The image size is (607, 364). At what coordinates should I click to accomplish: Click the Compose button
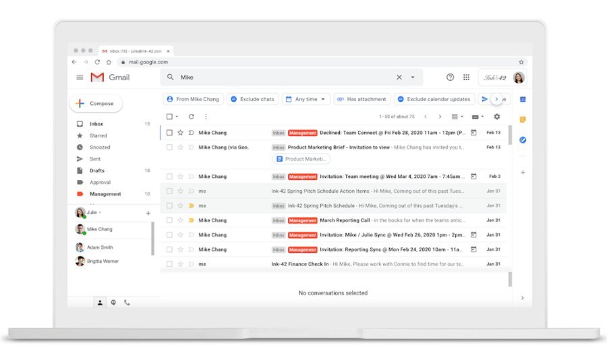coord(96,104)
